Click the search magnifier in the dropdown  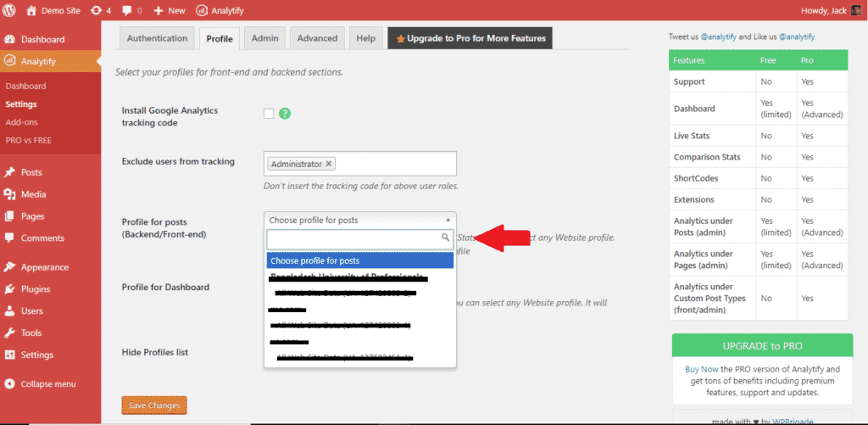445,238
